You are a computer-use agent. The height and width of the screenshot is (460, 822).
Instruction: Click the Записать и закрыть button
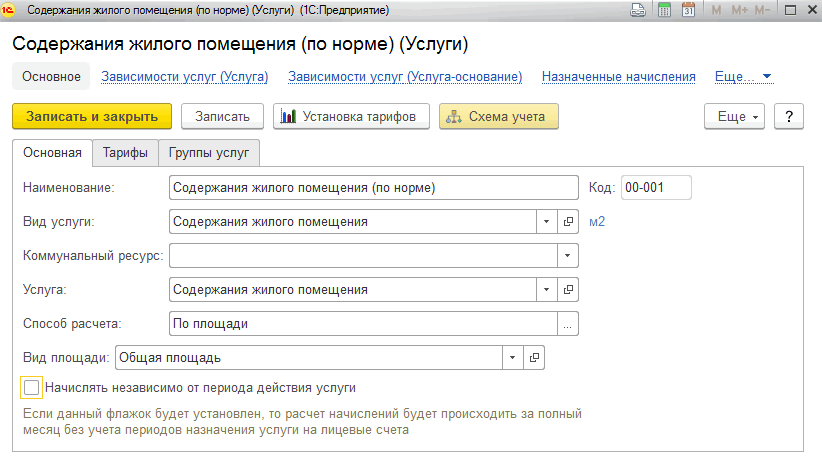92,116
